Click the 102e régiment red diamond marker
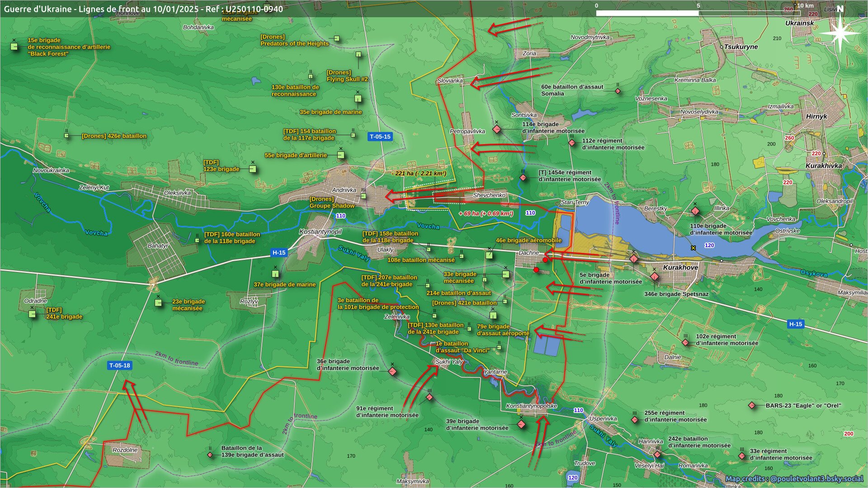The height and width of the screenshot is (488, 868). click(x=685, y=343)
